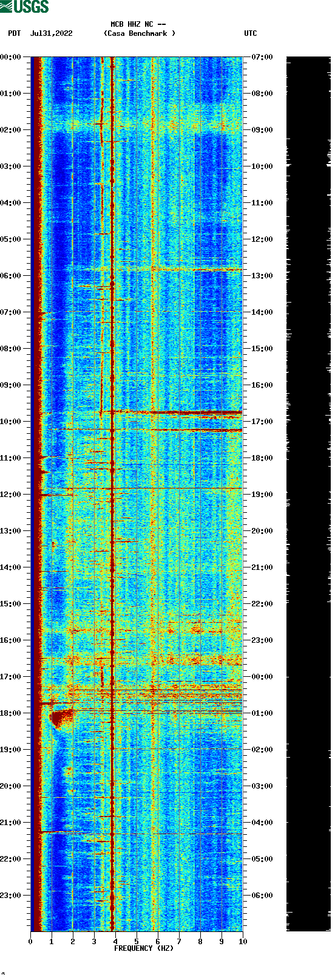Click the dark red blob near 18:00 PDT

[x=61, y=718]
